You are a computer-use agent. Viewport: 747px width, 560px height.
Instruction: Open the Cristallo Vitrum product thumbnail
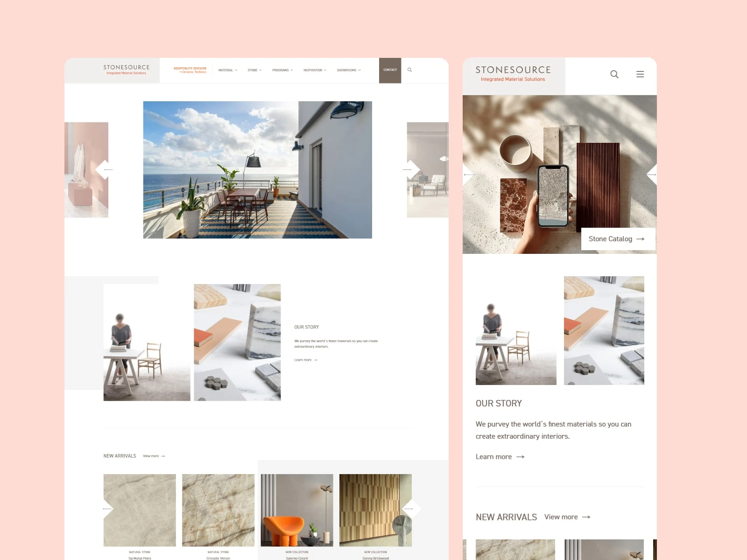point(218,510)
